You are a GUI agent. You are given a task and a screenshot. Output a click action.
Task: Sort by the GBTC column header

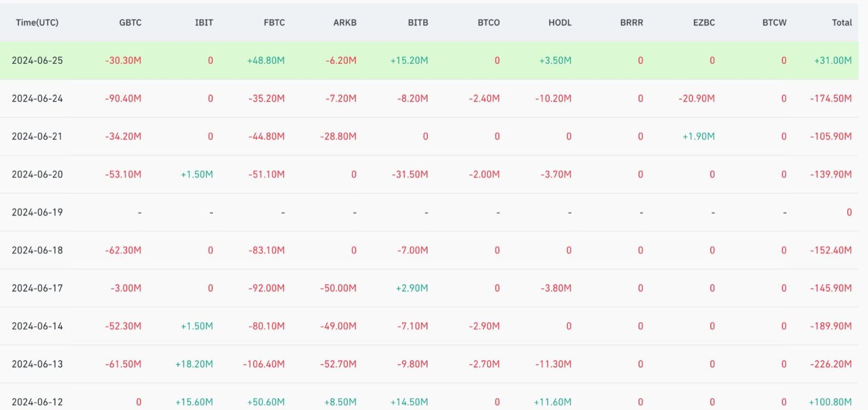[130, 22]
